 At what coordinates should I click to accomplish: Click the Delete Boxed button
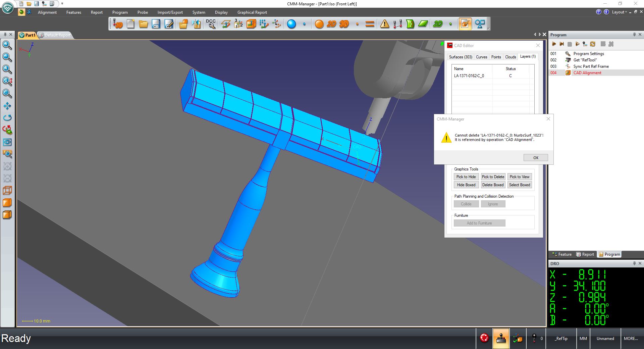[x=493, y=185]
